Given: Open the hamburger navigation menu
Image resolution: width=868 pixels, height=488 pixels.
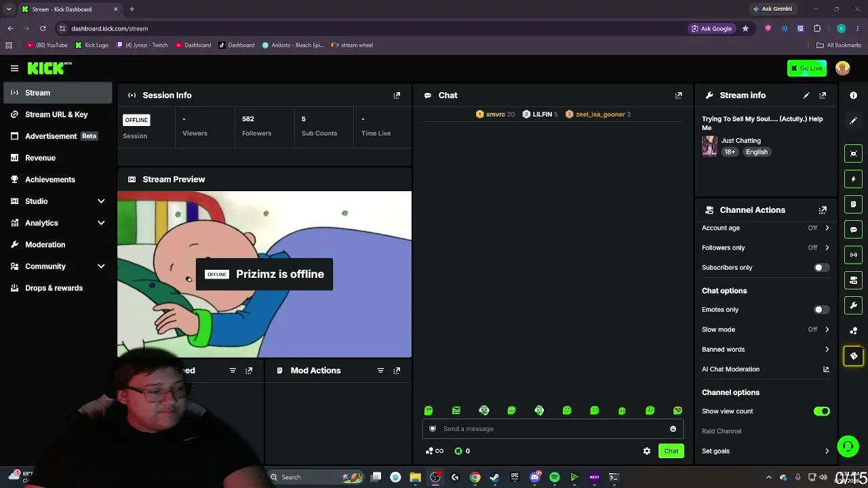Looking at the screenshot, I should [14, 68].
